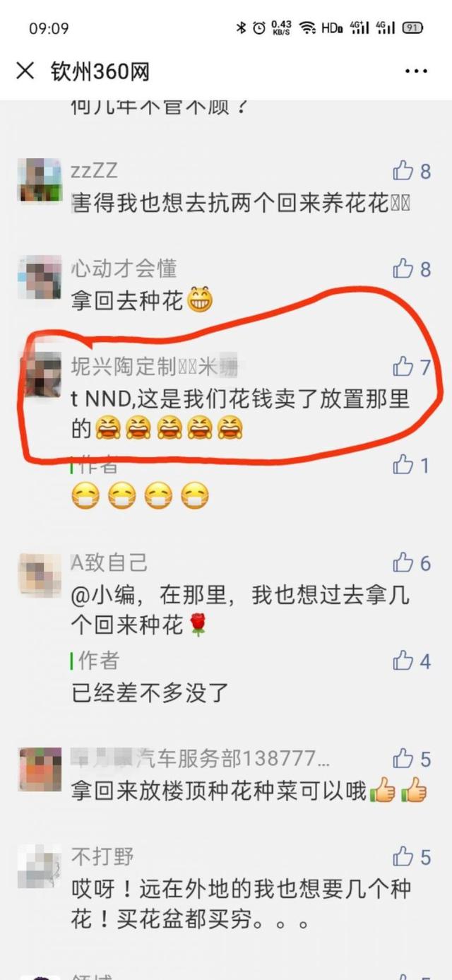The image size is (452, 980).
Task: Tap the comment 拿回来放楼顶种花种菜可以哦
Action: pyautogui.click(x=219, y=791)
